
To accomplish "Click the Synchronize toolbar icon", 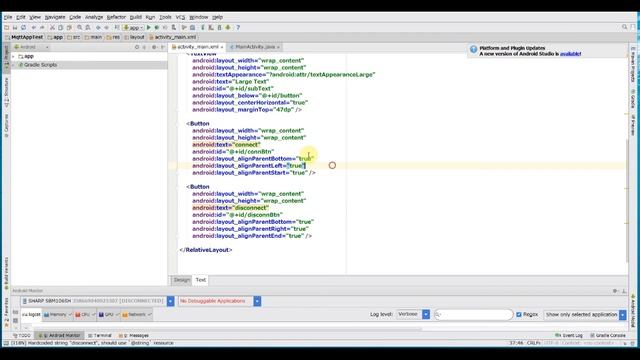I will [23, 27].
